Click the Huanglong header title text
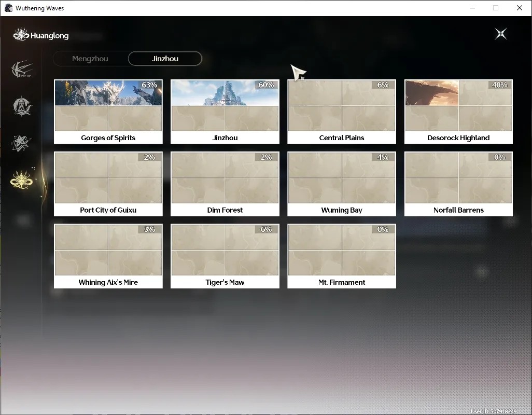532x415 pixels. 50,36
